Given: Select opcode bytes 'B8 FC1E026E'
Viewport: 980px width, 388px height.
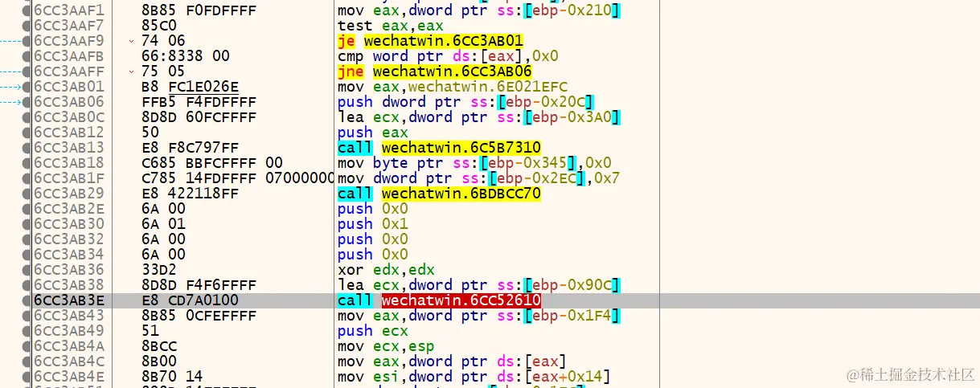Looking at the screenshot, I should tap(189, 87).
